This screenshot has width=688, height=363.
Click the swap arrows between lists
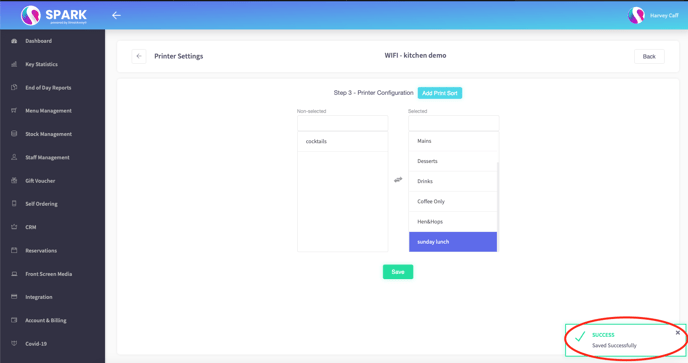click(x=398, y=180)
